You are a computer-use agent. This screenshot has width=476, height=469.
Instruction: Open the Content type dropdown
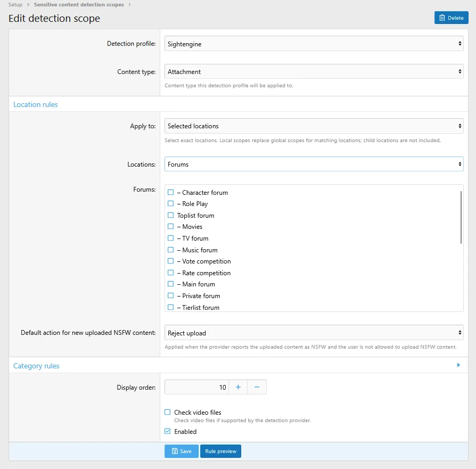pyautogui.click(x=314, y=72)
